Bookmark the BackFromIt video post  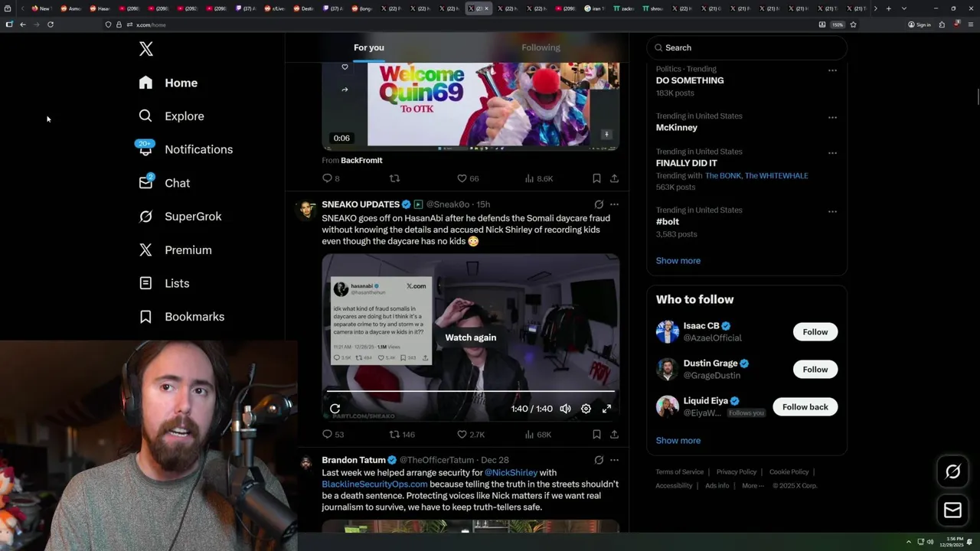(x=596, y=178)
